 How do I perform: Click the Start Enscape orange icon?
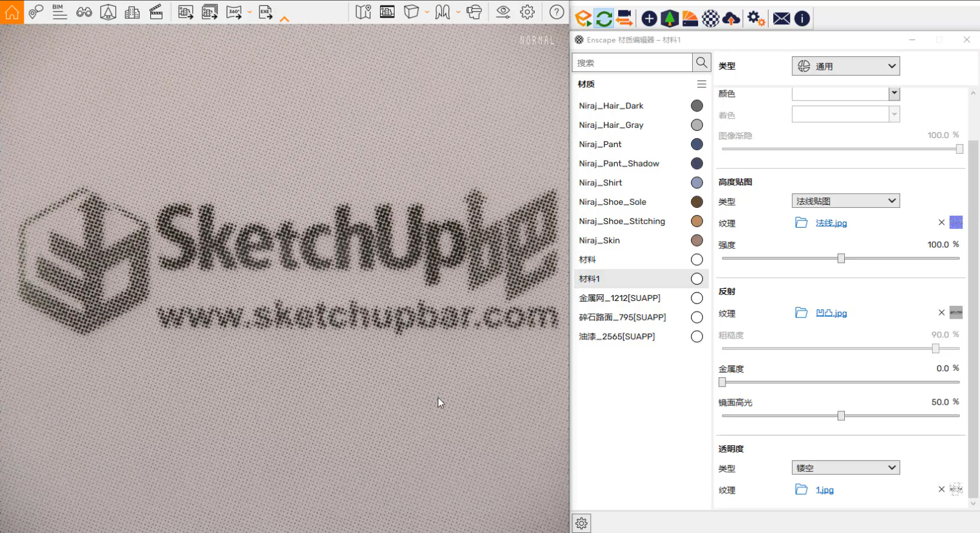pyautogui.click(x=583, y=19)
